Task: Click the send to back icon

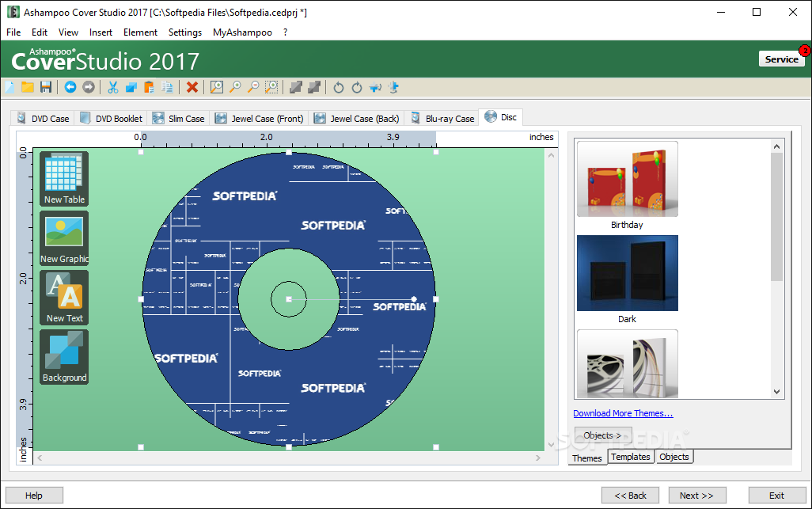Action: click(314, 87)
